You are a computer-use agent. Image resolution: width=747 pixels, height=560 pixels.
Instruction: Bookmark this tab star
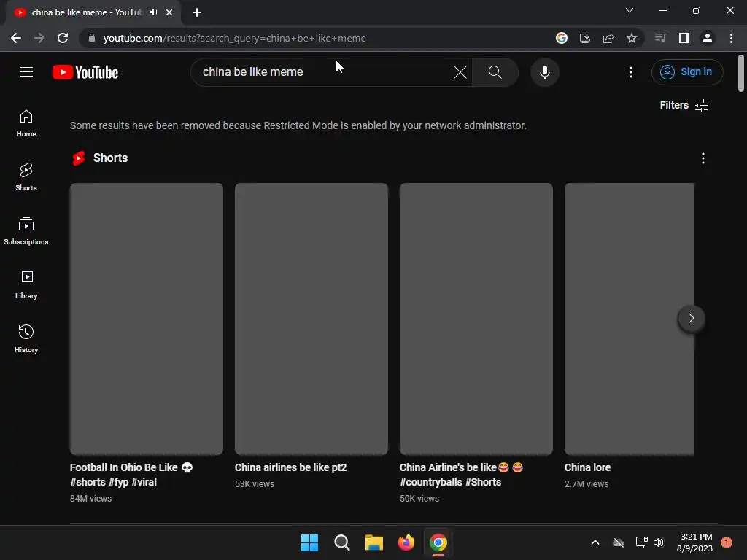click(632, 38)
